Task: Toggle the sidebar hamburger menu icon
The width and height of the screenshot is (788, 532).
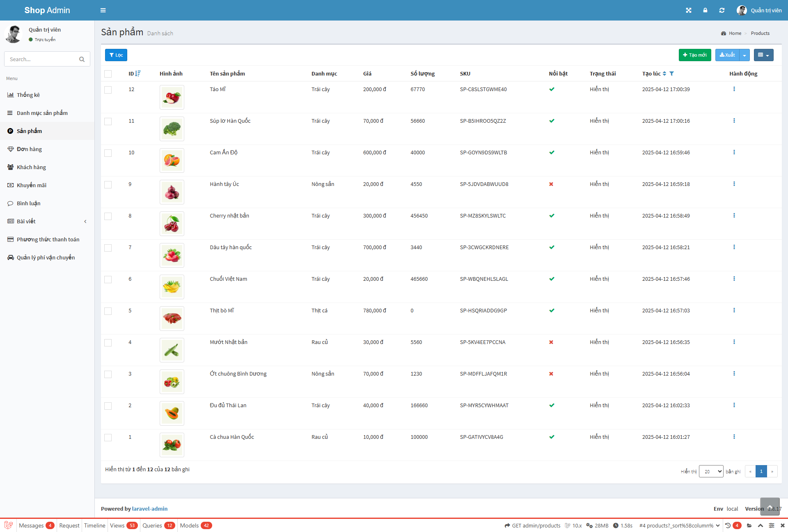Action: tap(103, 10)
